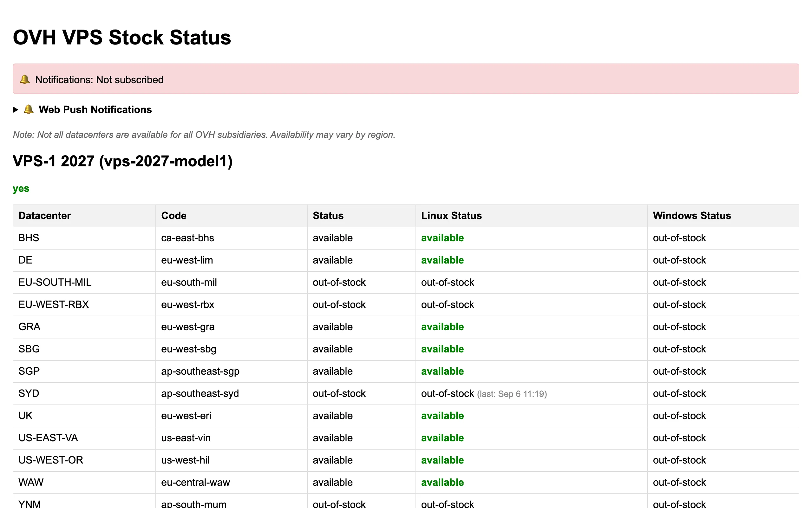This screenshot has width=812, height=508.
Task: Click the Windows 'out-of-stock' cell in DE row
Action: 723,260
